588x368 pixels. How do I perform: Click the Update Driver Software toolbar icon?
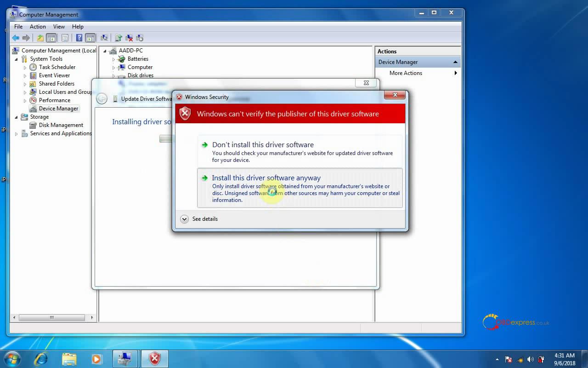tap(119, 38)
